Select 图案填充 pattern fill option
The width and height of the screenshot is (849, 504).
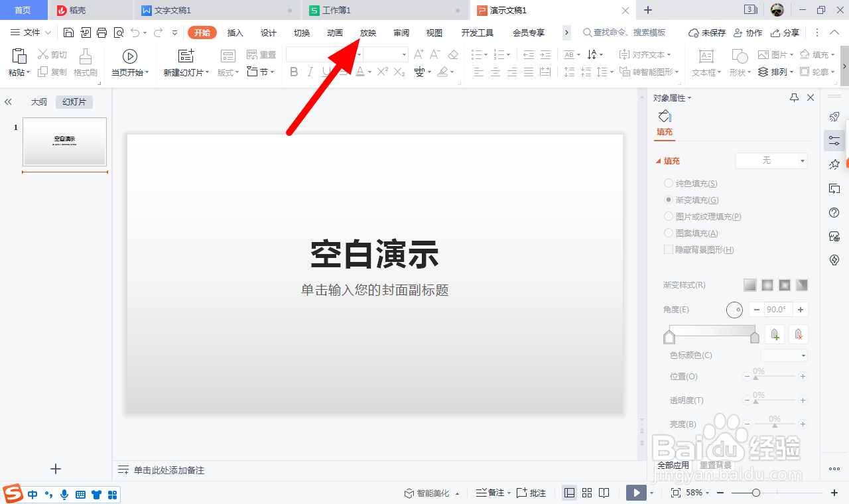690,233
